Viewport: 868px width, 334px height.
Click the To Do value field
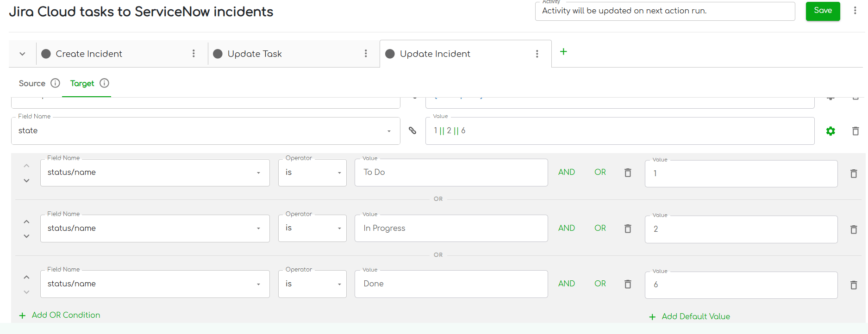[x=451, y=173]
